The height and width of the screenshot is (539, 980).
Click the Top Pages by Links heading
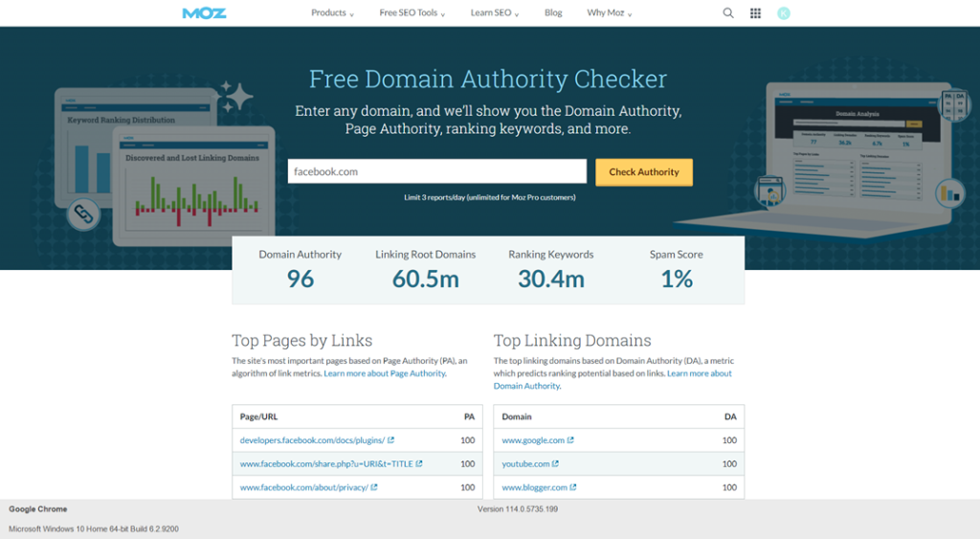click(x=301, y=340)
